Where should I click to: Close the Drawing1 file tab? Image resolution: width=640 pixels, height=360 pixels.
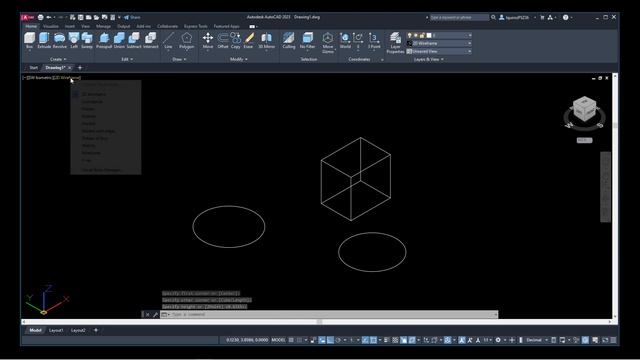[x=70, y=67]
